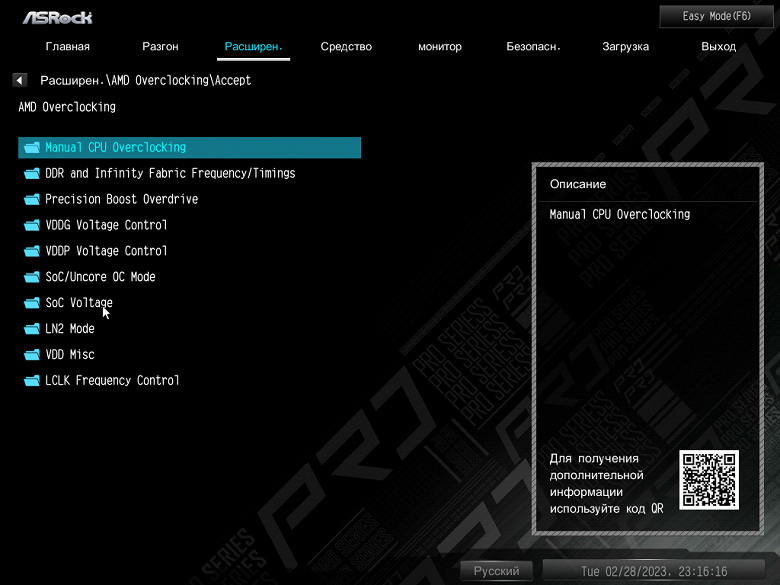Click the VDDG Voltage Control folder icon
Viewport: 780px width, 585px height.
pos(32,225)
